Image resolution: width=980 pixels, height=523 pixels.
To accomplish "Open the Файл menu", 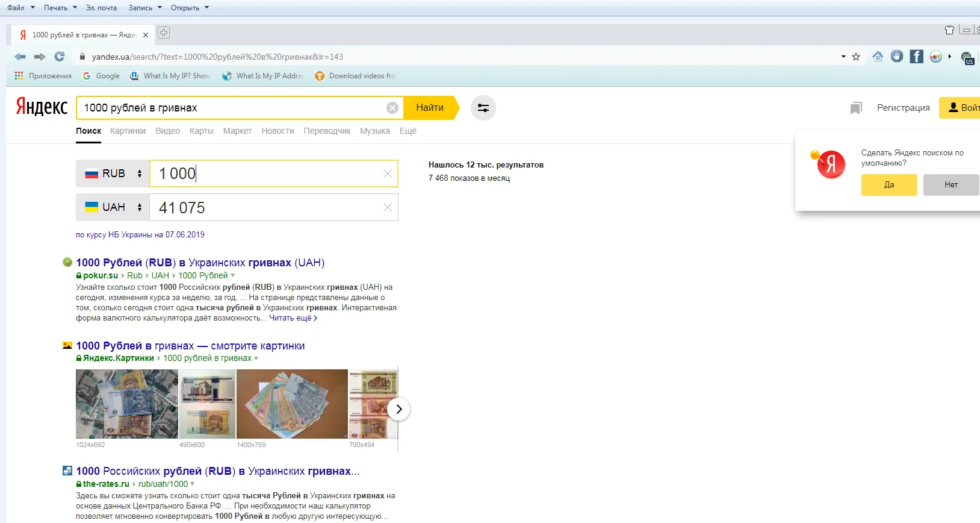I will (16, 8).
